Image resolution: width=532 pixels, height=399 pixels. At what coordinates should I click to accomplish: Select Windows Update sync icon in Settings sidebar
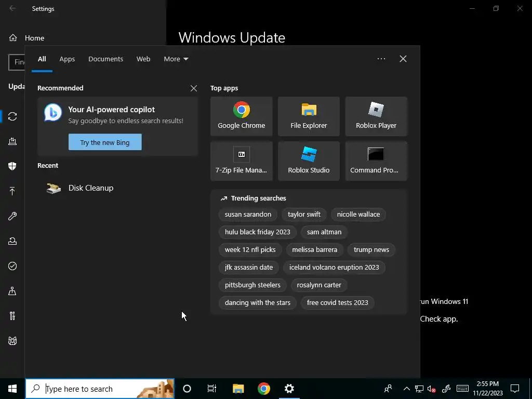click(x=12, y=116)
